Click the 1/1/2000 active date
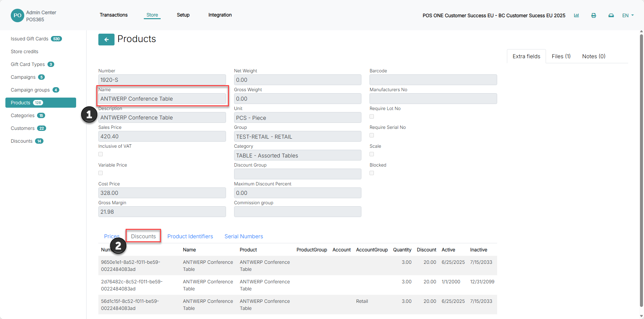This screenshot has width=644, height=319. 451,282
